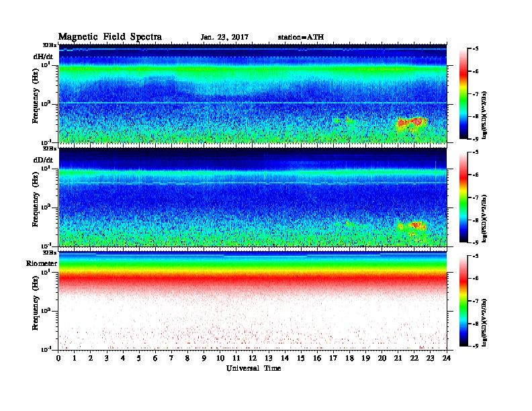This screenshot has width=532, height=411.
Task: Click hour tick label "14" on time axis
Action: pyautogui.click(x=285, y=359)
